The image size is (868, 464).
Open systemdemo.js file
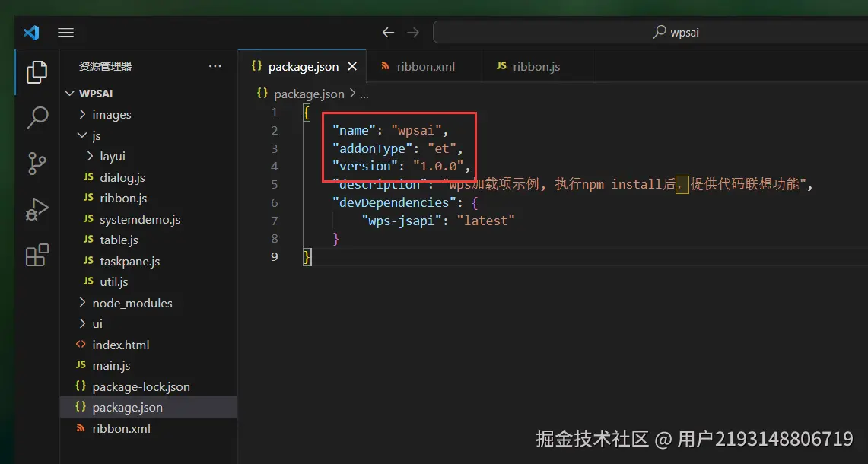tap(148, 219)
